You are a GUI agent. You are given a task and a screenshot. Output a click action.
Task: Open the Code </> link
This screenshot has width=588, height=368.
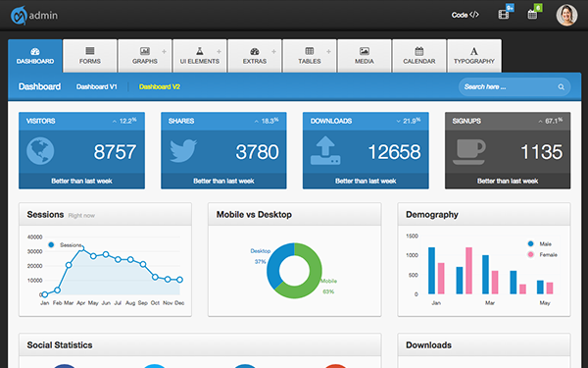(x=465, y=15)
